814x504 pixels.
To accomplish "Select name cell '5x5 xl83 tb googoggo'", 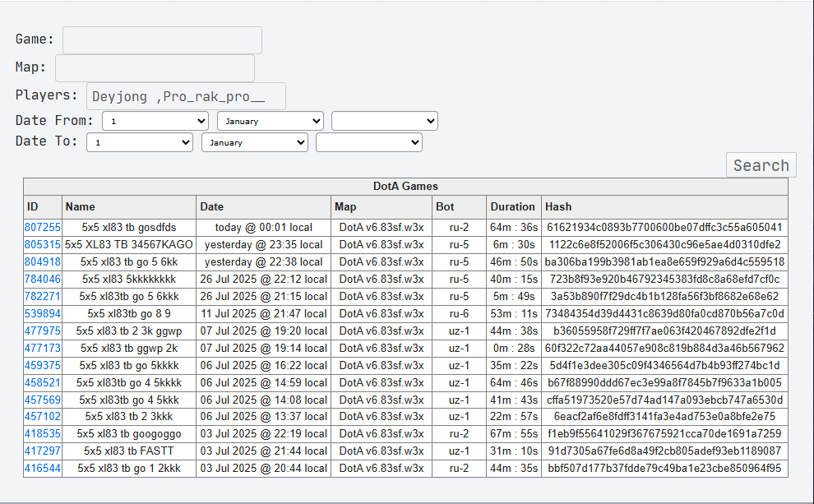I will click(129, 433).
